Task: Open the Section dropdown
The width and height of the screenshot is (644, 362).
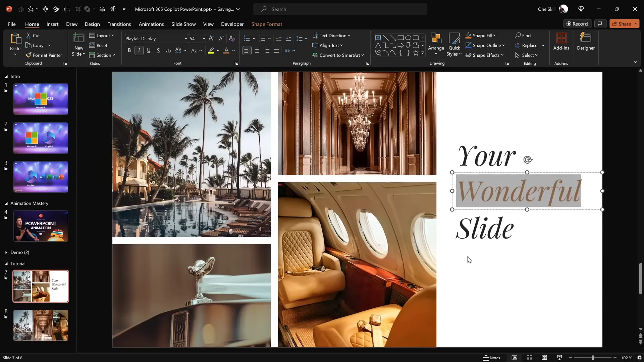Action: [x=102, y=55]
